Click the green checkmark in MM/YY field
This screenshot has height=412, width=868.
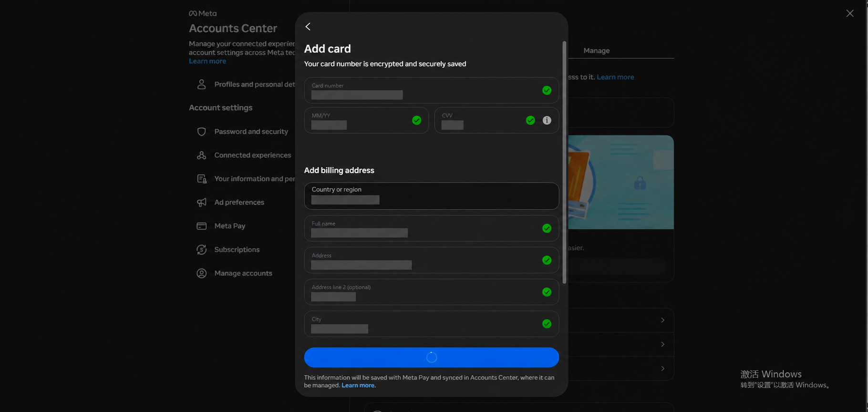[x=417, y=121]
